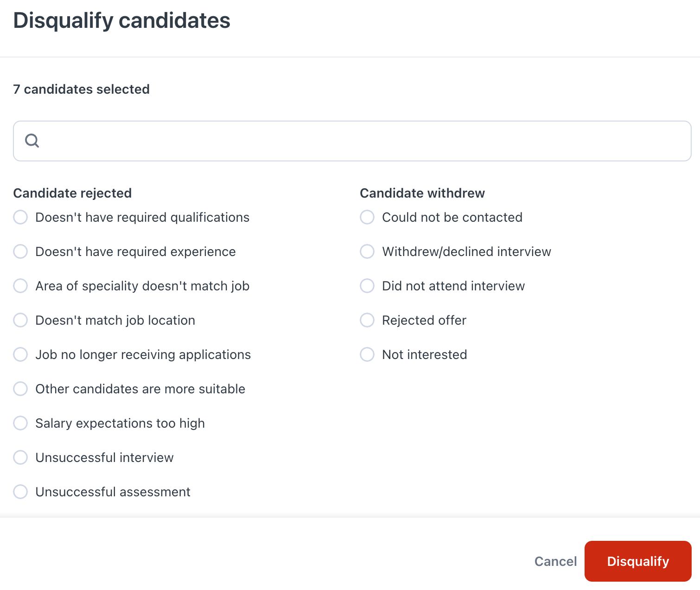The image size is (700, 590).
Task: Click the disqualify reason search field
Action: coord(362,141)
